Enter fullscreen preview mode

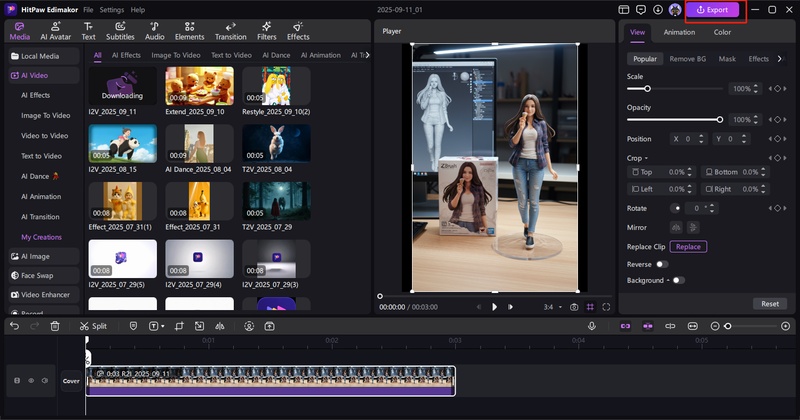[606, 307]
